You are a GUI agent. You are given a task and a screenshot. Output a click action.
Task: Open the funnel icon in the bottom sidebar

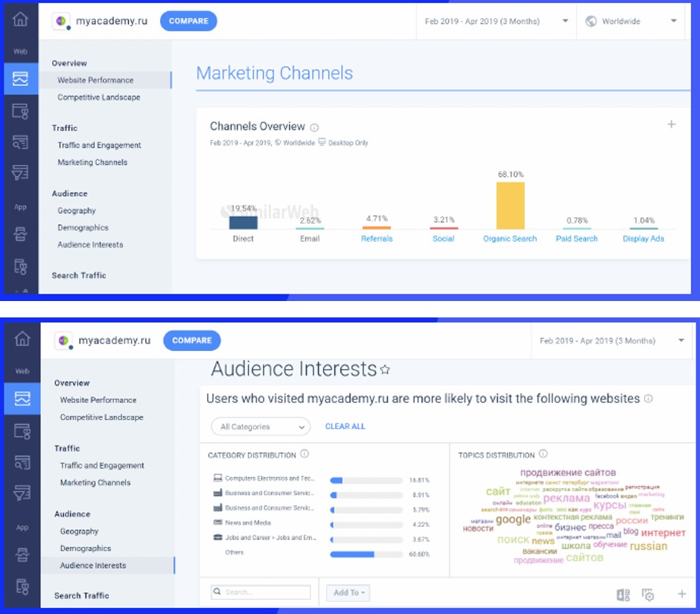22,493
